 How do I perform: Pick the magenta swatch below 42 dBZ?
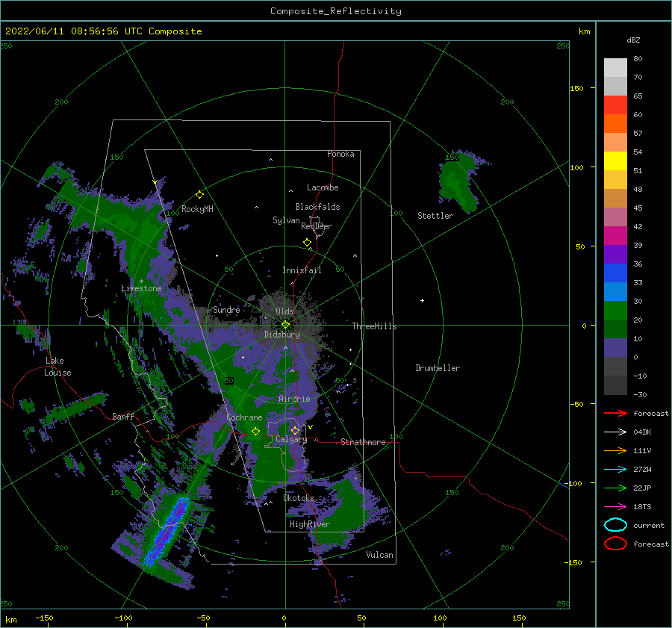(x=615, y=235)
